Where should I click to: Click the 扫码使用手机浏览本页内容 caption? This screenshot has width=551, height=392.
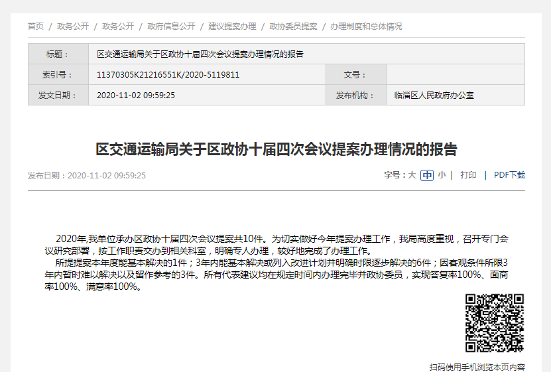coord(477,367)
